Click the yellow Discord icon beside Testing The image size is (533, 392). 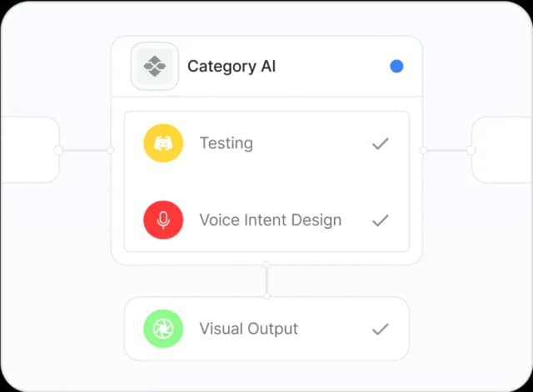pyautogui.click(x=163, y=143)
